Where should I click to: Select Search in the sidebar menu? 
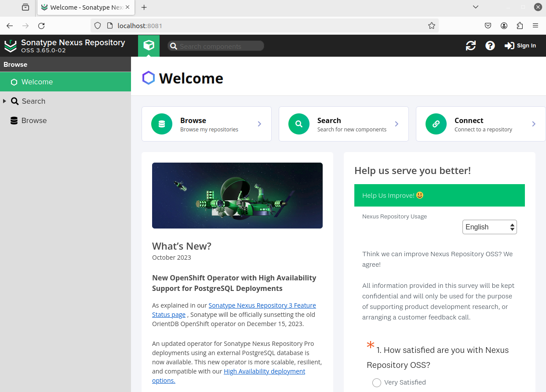pyautogui.click(x=66, y=101)
